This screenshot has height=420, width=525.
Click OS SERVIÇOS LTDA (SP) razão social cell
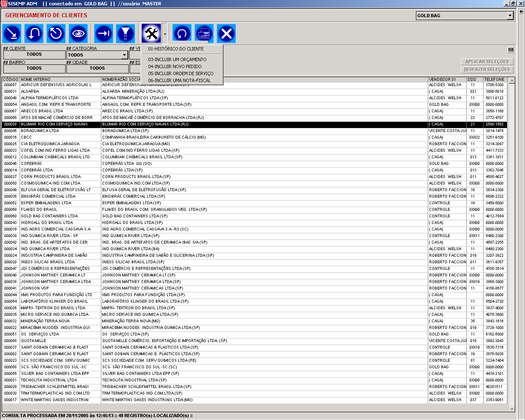pos(264,334)
